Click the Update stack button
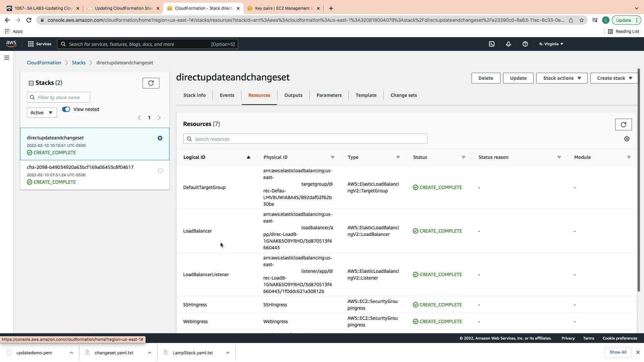Screen dimensions: 644x362 point(518,78)
